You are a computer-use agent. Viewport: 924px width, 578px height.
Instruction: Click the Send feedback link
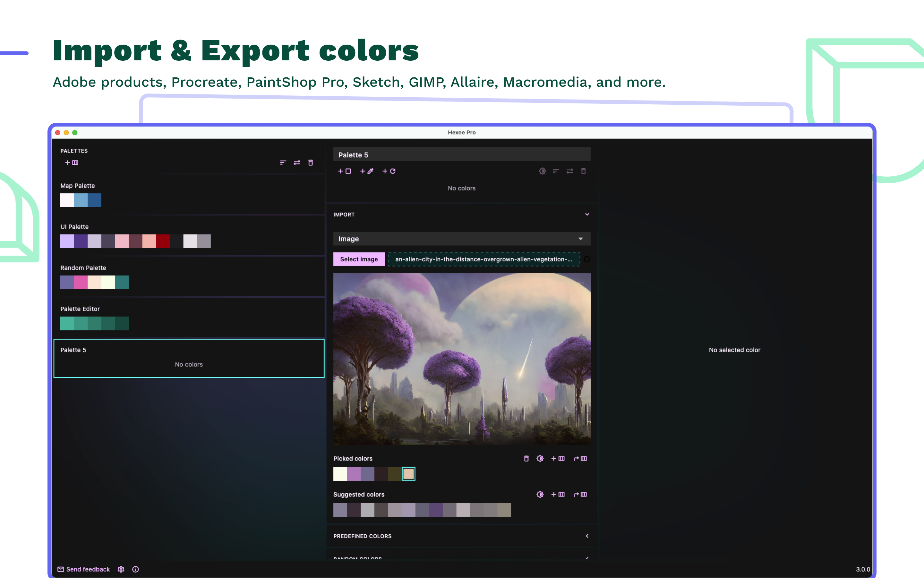pos(84,569)
